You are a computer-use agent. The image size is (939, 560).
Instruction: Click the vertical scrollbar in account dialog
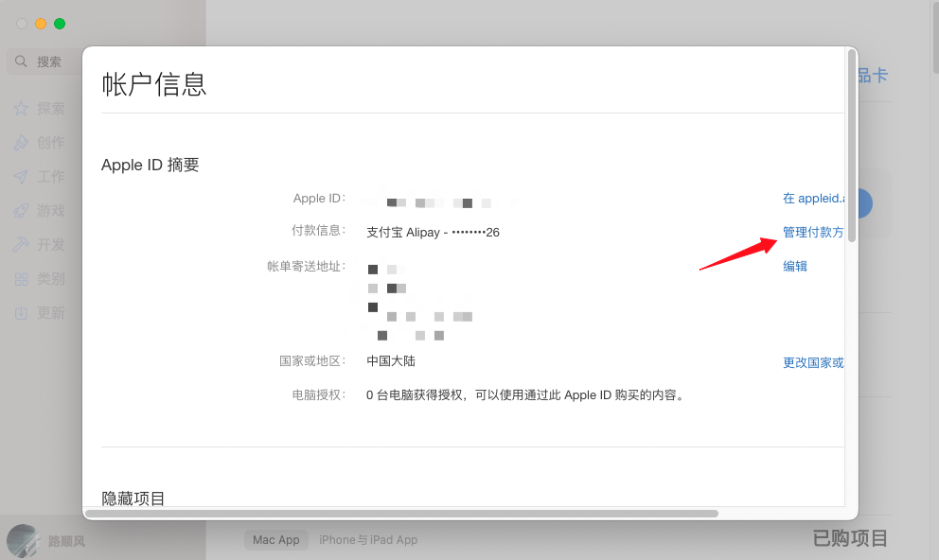coord(852,146)
